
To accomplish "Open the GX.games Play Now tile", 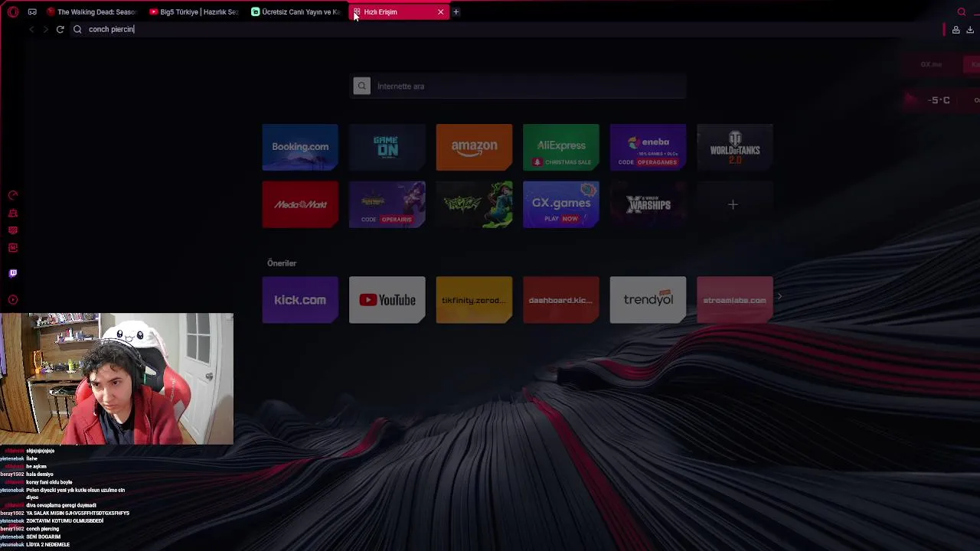I will point(561,204).
